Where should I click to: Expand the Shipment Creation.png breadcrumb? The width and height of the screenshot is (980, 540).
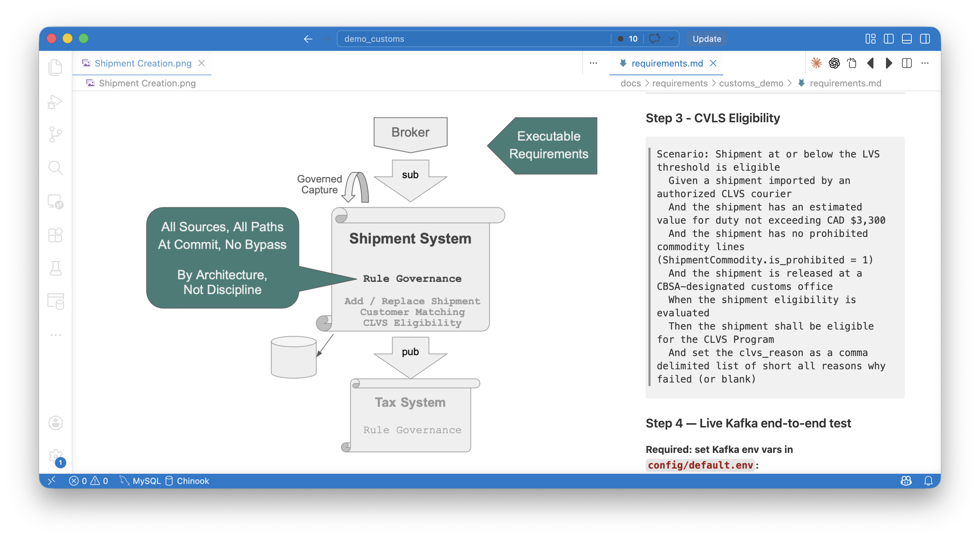click(x=141, y=83)
